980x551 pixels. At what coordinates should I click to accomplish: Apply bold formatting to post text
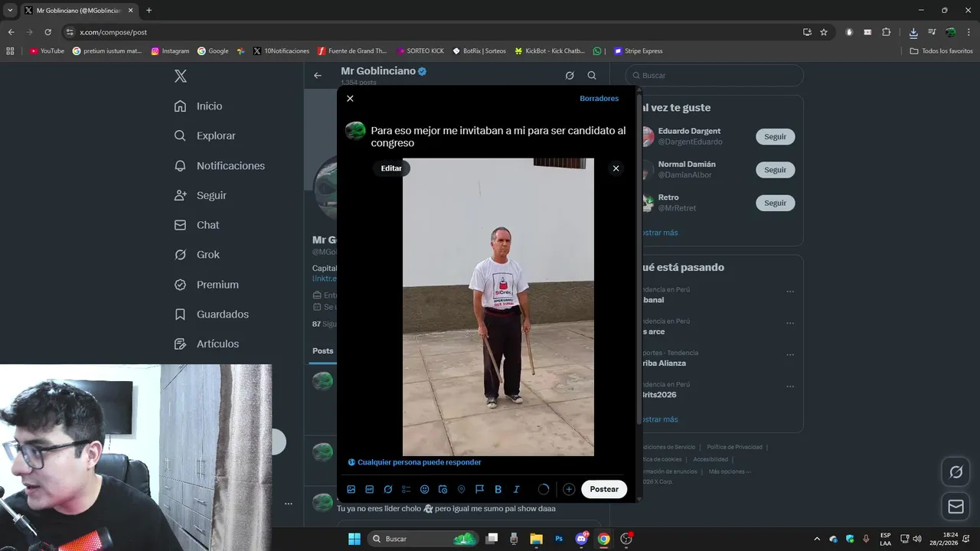(498, 489)
